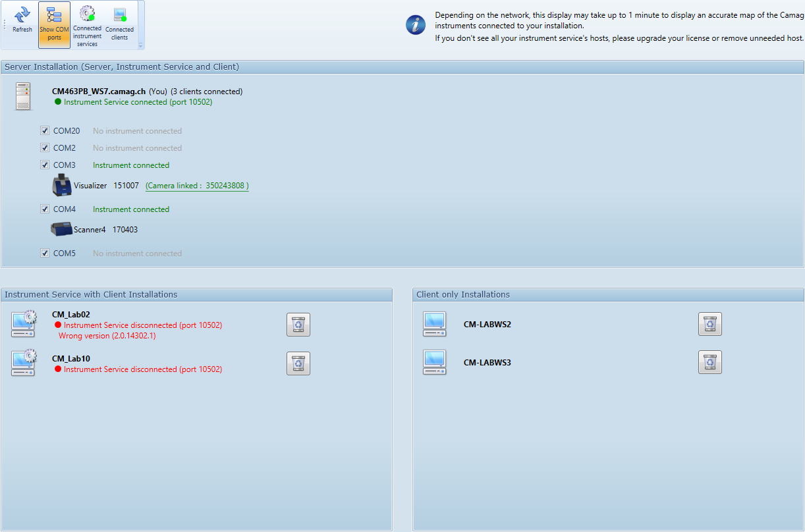The width and height of the screenshot is (805, 532).
Task: Uncheck the COM20 checkbox
Action: click(45, 130)
